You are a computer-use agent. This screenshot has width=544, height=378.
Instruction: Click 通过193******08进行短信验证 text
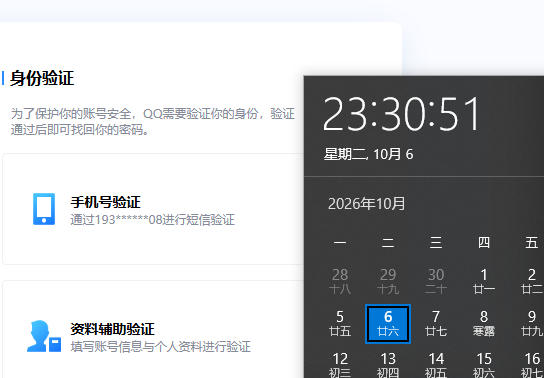152,220
